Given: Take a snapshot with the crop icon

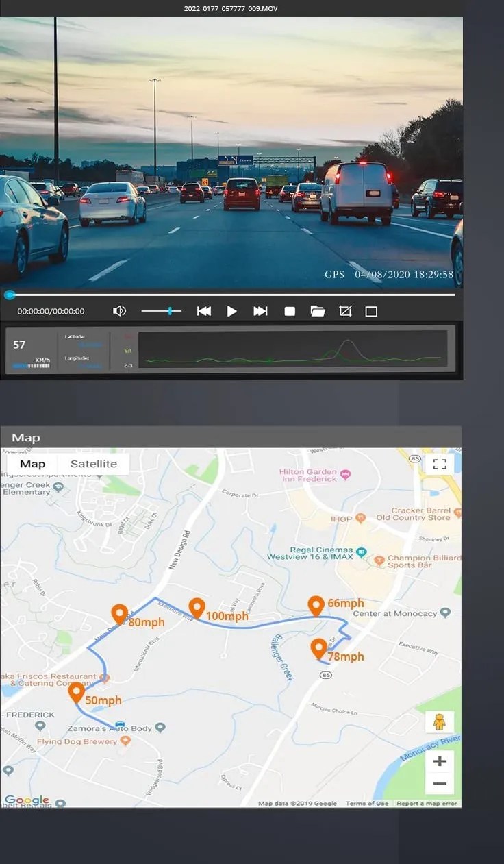Looking at the screenshot, I should 345,311.
